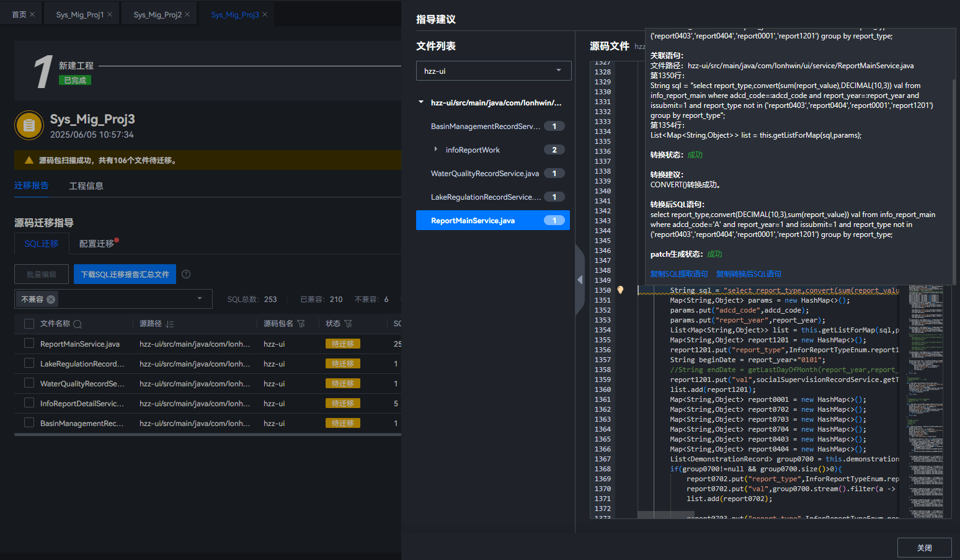Check the InfoReportDetailServic row checkbox

[29, 402]
